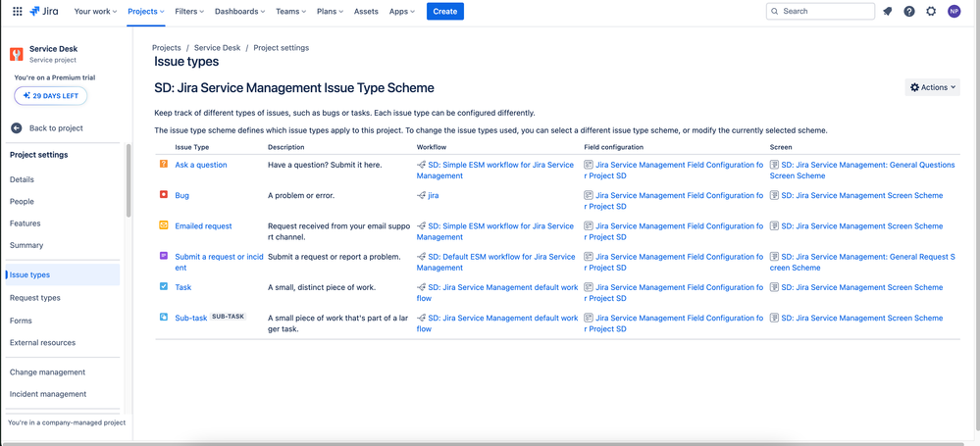This screenshot has height=446, width=980.
Task: Click the Back to project link
Action: [56, 128]
